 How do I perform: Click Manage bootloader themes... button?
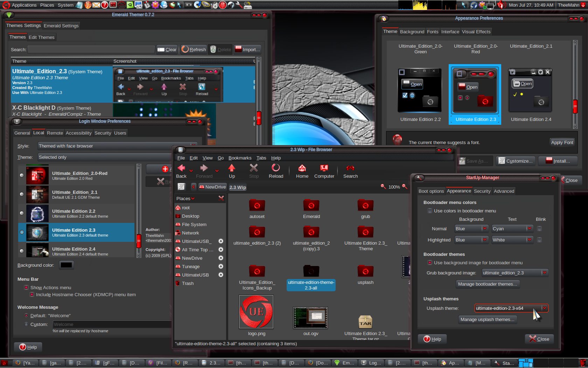click(x=487, y=284)
